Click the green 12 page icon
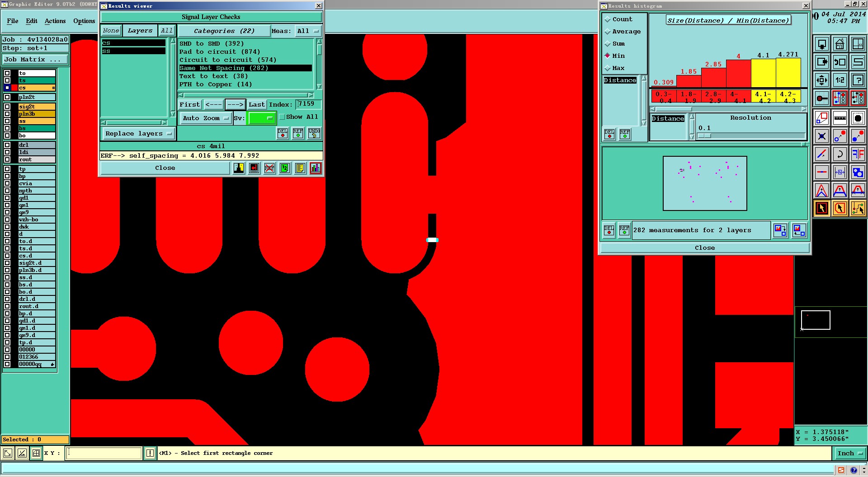868x477 pixels. 285,168
